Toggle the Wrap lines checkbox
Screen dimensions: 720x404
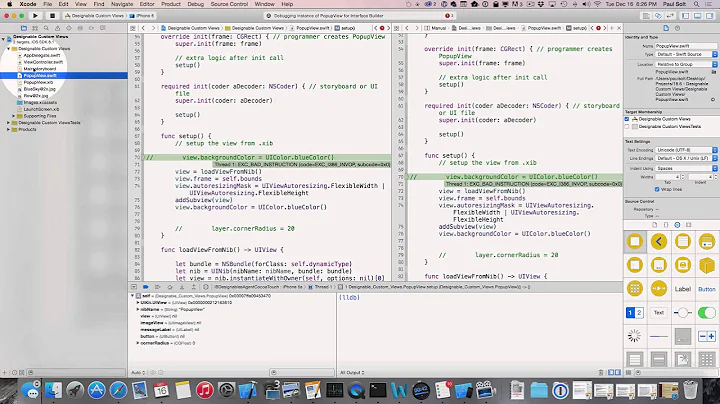click(657, 189)
